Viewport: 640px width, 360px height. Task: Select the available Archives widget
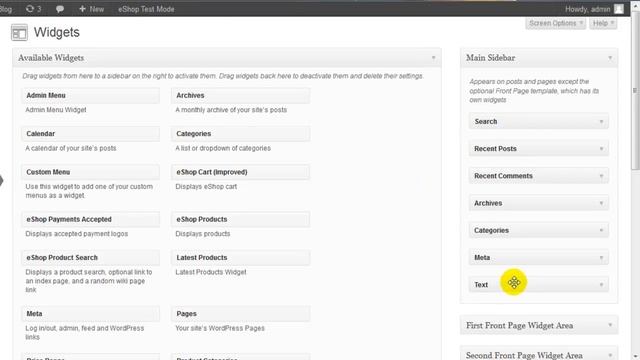pos(240,95)
